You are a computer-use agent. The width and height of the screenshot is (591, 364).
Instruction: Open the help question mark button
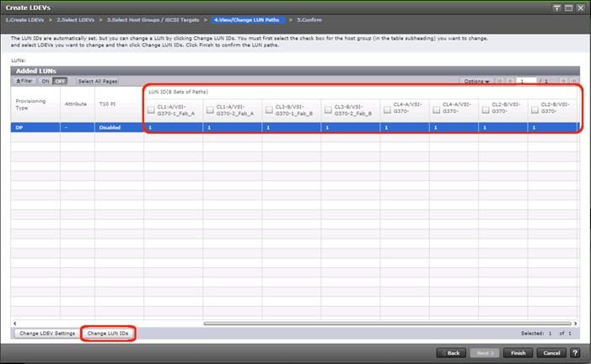(575, 353)
